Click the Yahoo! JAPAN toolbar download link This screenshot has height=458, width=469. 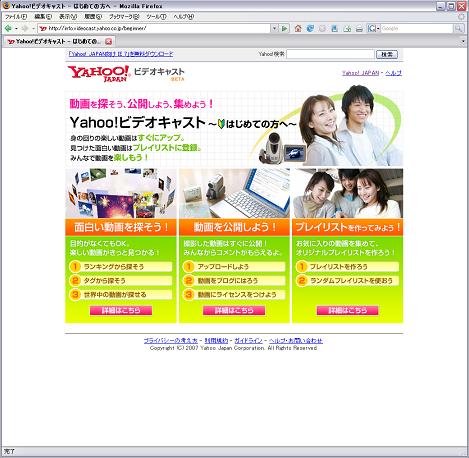(x=121, y=54)
